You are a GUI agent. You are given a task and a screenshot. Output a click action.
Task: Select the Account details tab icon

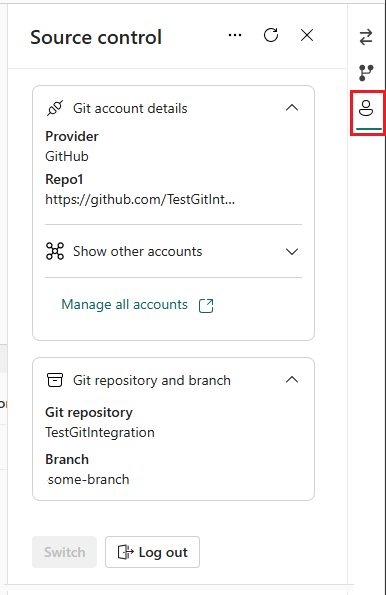click(367, 109)
